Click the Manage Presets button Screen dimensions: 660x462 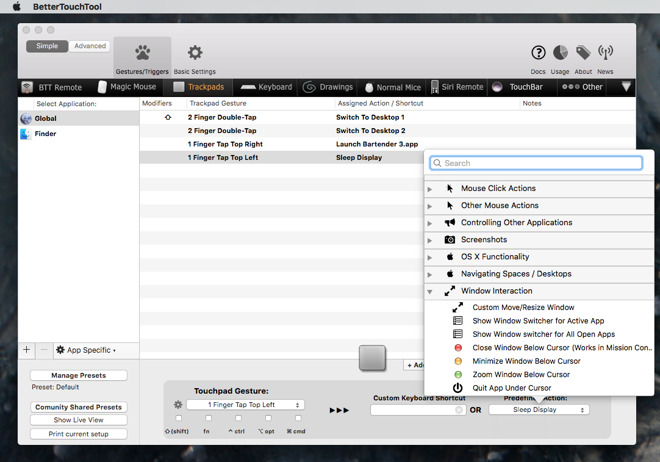(79, 375)
